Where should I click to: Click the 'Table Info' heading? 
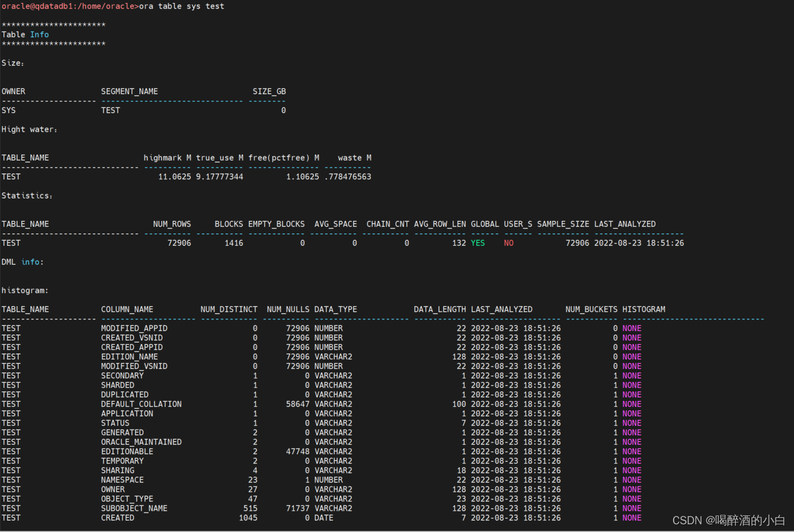click(25, 34)
